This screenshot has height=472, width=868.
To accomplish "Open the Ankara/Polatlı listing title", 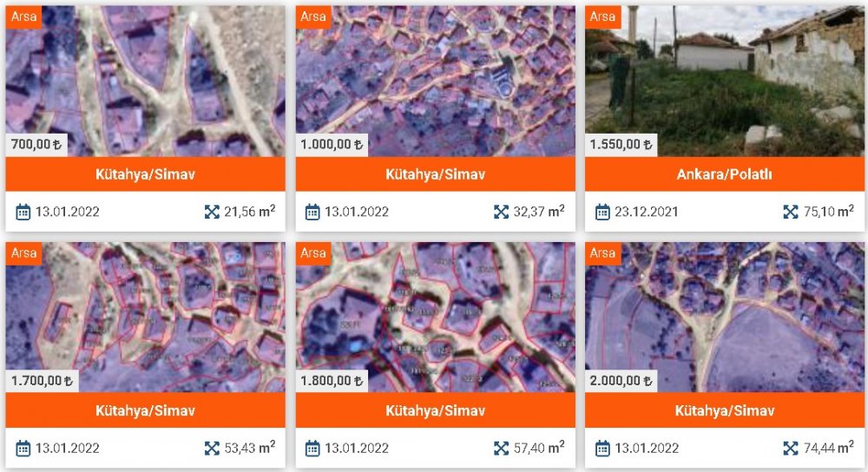I will click(x=724, y=174).
